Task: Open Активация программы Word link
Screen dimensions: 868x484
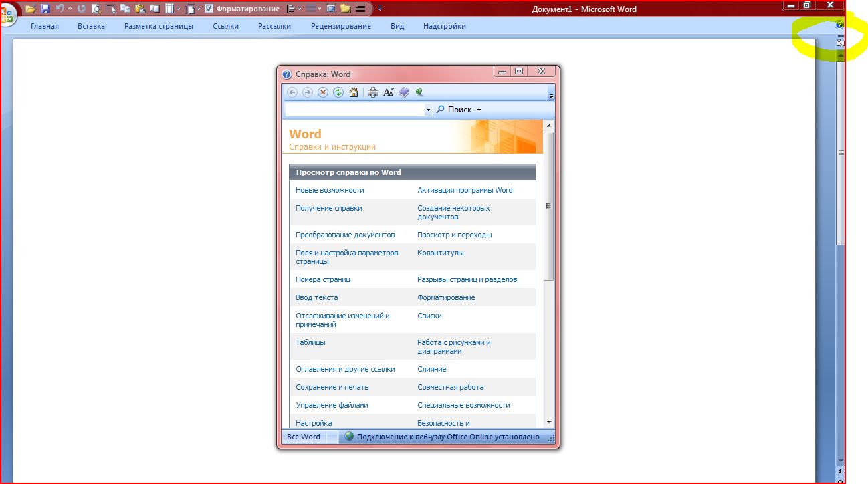Action: click(x=465, y=190)
